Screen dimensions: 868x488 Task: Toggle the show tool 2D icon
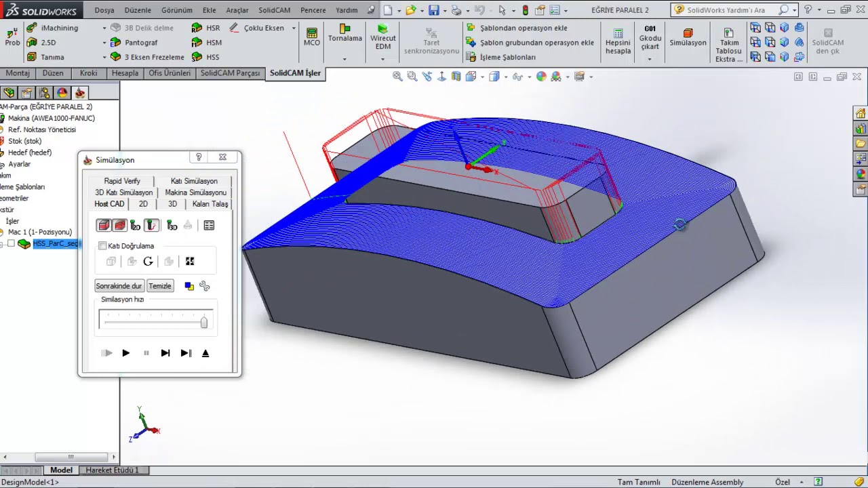point(136,225)
